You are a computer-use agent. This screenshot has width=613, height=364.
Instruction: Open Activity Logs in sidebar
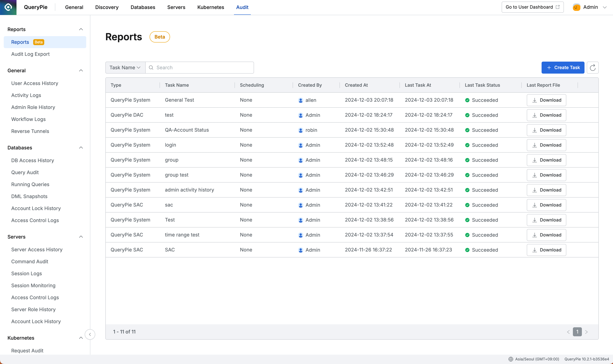[x=26, y=95]
